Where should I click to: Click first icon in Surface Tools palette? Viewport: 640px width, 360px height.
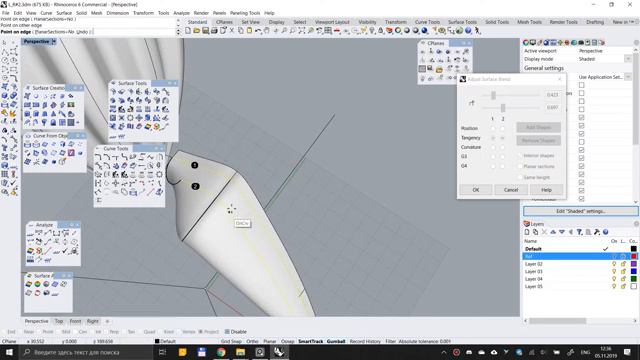tap(113, 92)
